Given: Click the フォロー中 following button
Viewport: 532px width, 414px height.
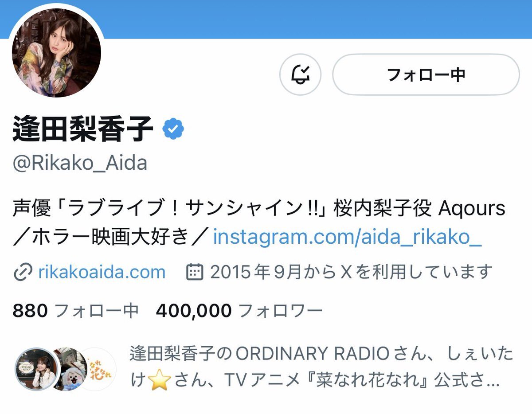Looking at the screenshot, I should coord(426,74).
